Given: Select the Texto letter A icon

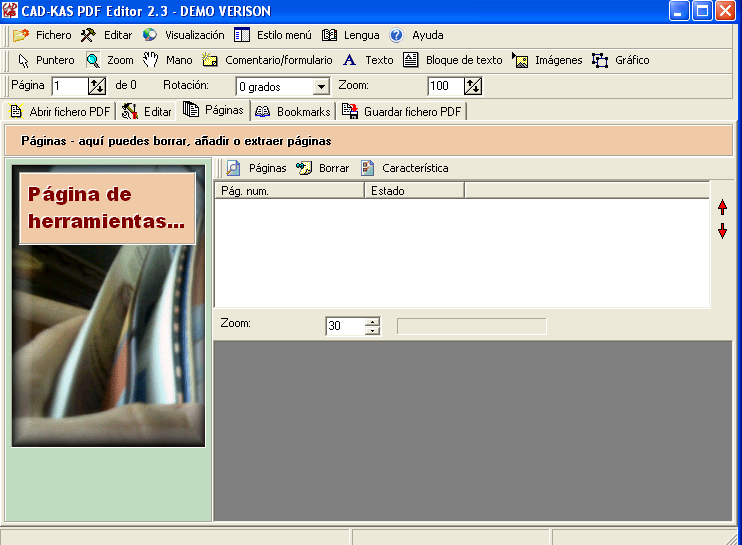Looking at the screenshot, I should 349,60.
